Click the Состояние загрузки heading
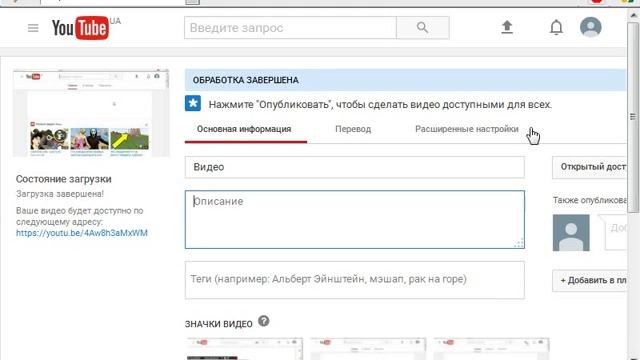The image size is (640, 360). (x=64, y=179)
